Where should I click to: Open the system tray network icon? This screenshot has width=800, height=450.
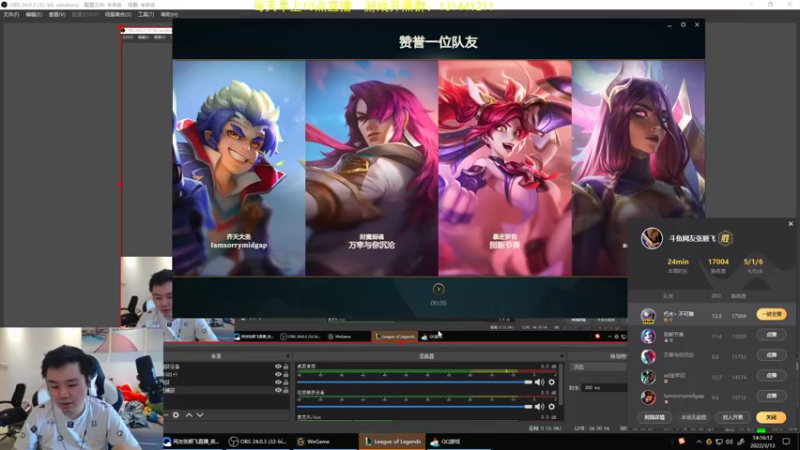click(x=719, y=442)
